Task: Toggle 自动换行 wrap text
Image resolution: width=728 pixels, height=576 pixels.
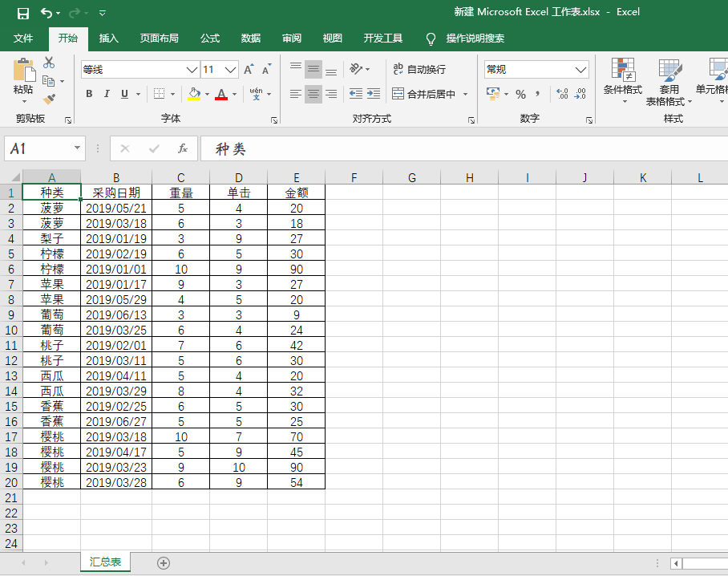Action: click(x=419, y=69)
